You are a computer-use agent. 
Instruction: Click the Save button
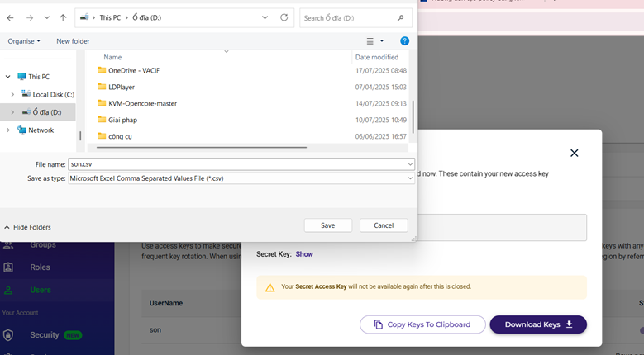tap(327, 225)
